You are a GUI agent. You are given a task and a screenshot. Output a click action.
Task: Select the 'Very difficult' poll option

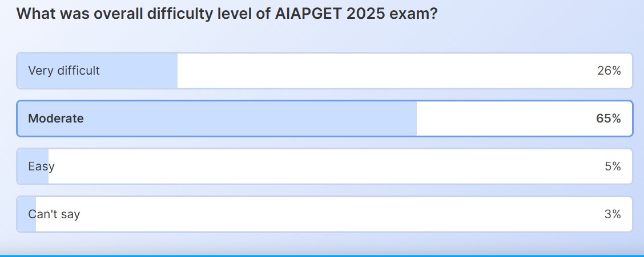click(x=64, y=71)
